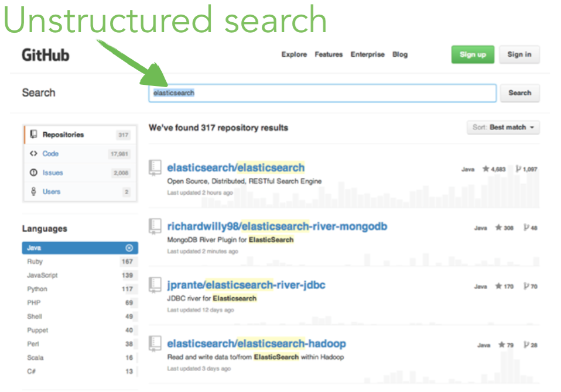
Task: Click the 48 forks count
Action: [x=531, y=228]
